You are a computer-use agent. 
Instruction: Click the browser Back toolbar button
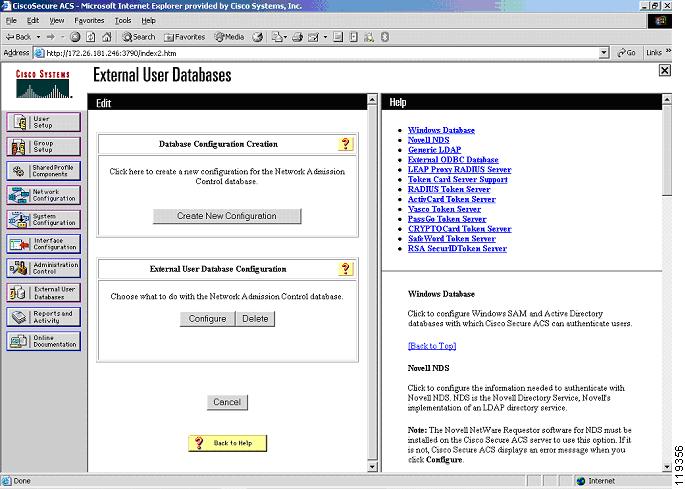pos(18,37)
